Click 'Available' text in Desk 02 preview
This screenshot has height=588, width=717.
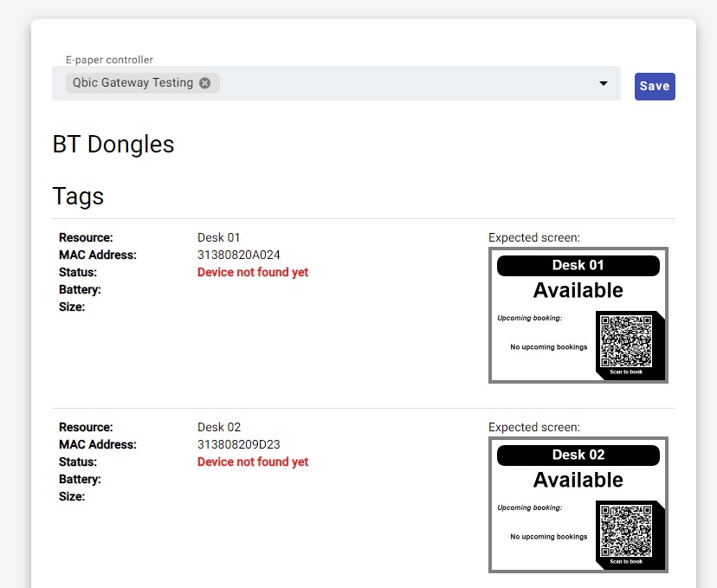click(578, 480)
